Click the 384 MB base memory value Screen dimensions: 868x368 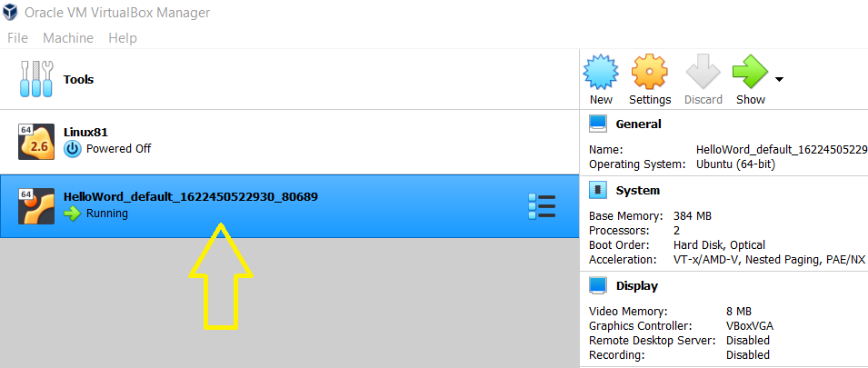693,216
